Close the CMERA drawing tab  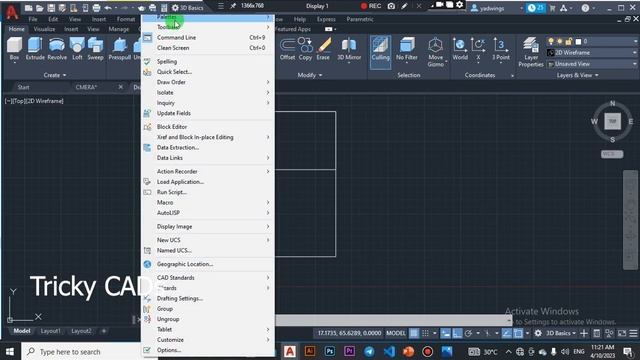[120, 87]
